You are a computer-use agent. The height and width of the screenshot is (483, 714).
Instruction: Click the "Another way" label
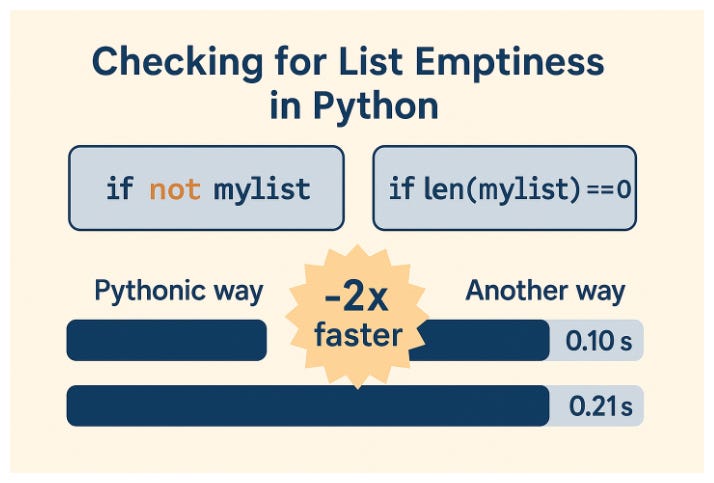(545, 291)
